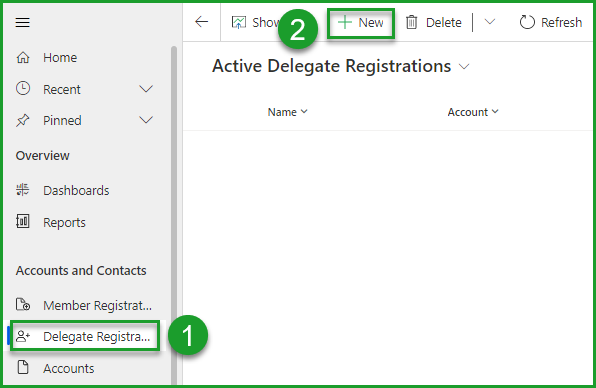Click the New button label
Image resolution: width=596 pixels, height=388 pixels.
pos(371,22)
